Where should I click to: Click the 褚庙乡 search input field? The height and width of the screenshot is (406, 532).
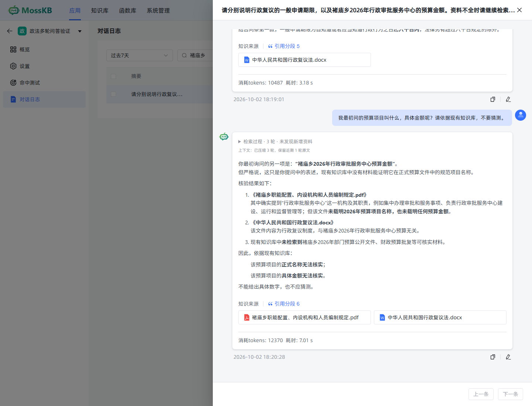[x=195, y=55]
